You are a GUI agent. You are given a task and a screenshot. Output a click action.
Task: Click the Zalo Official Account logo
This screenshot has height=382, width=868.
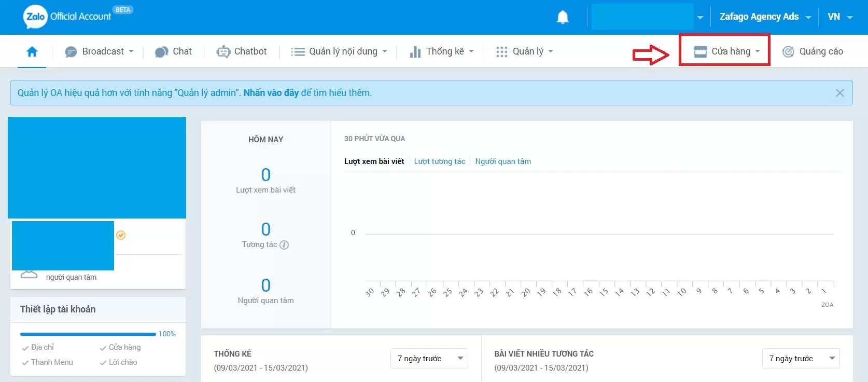point(67,17)
